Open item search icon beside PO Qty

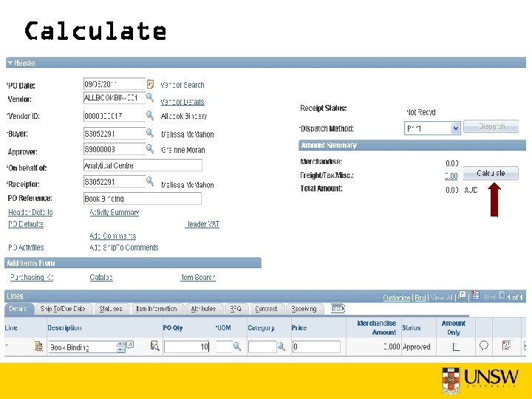click(154, 346)
